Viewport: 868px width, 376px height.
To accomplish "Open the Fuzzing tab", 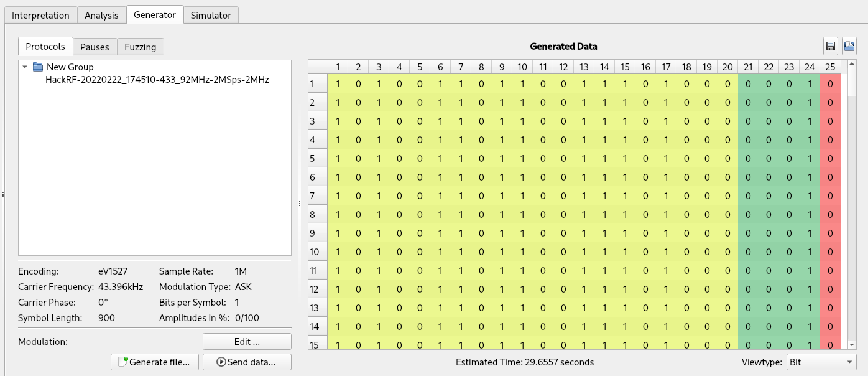I will (x=141, y=47).
